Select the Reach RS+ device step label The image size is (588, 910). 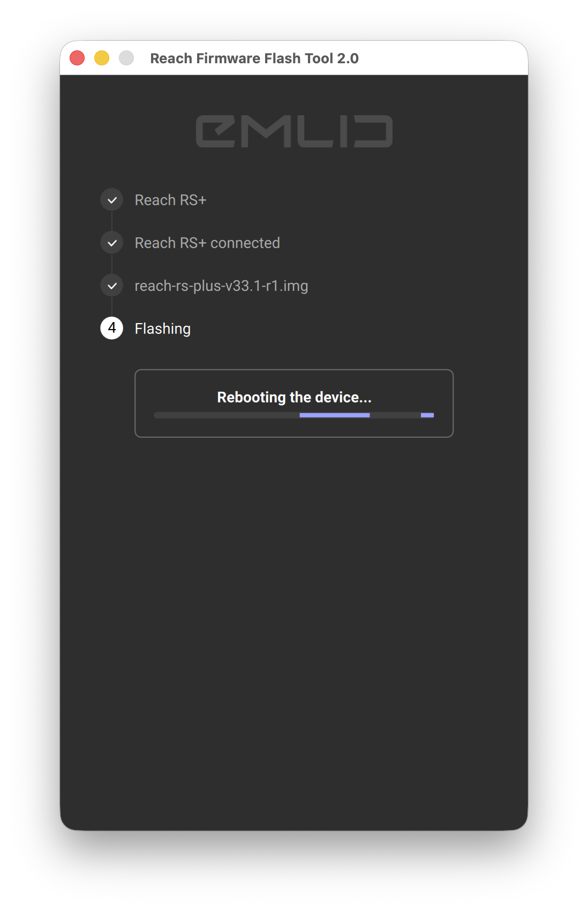click(170, 200)
